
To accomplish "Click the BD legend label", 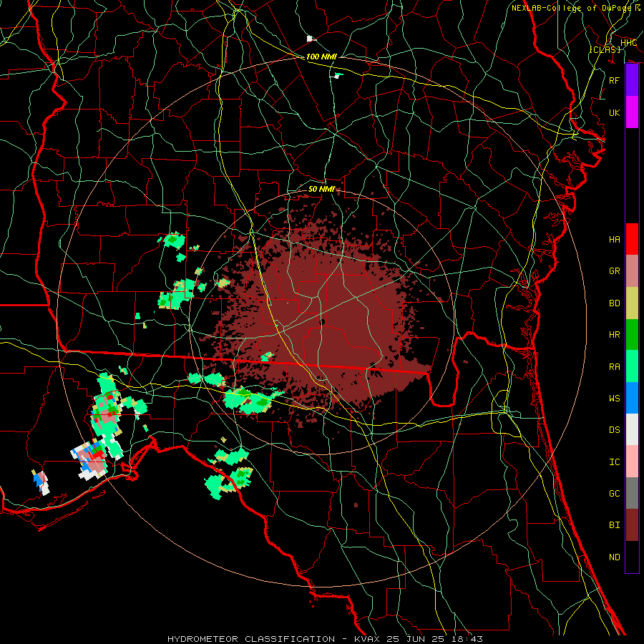I will click(614, 303).
